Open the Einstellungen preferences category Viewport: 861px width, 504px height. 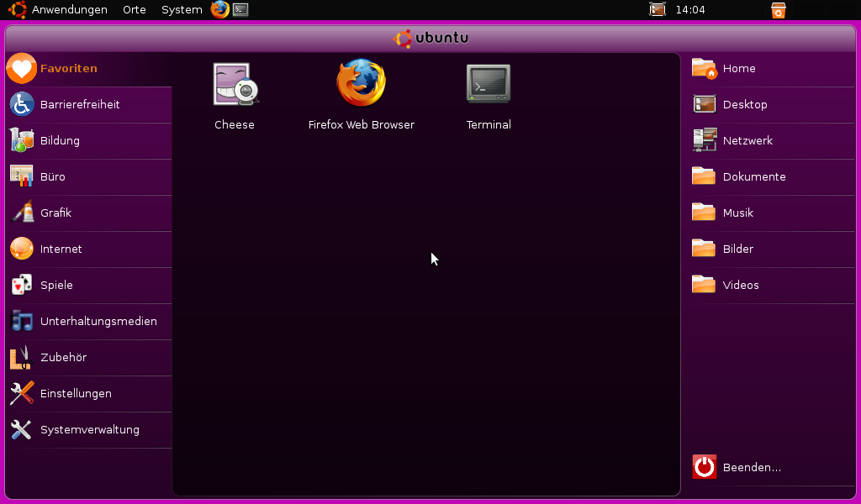click(89, 394)
